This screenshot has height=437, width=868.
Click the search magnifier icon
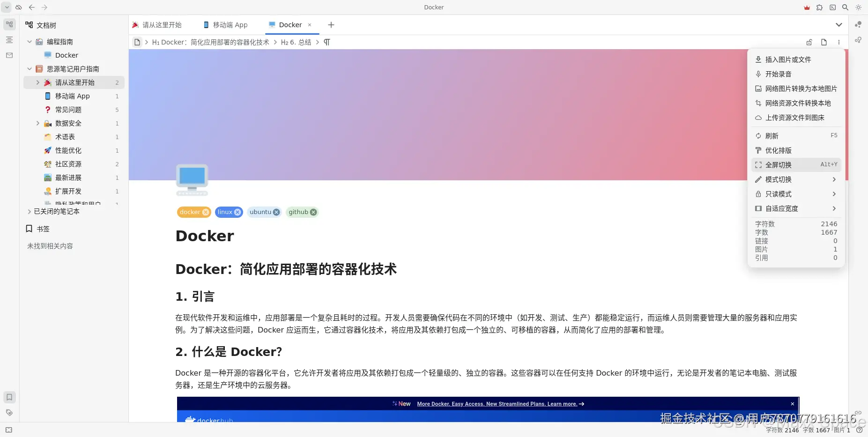point(845,7)
